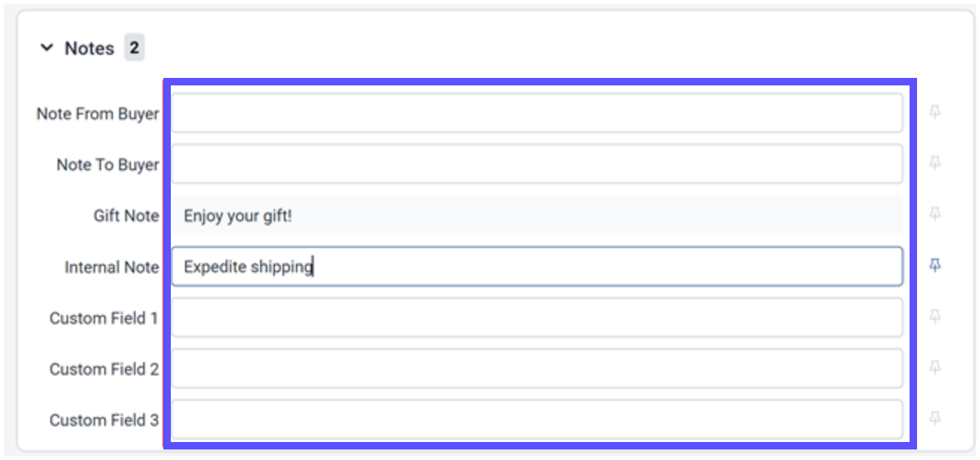Click the Notes section heading text
Image resolution: width=980 pixels, height=460 pixels.
89,48
